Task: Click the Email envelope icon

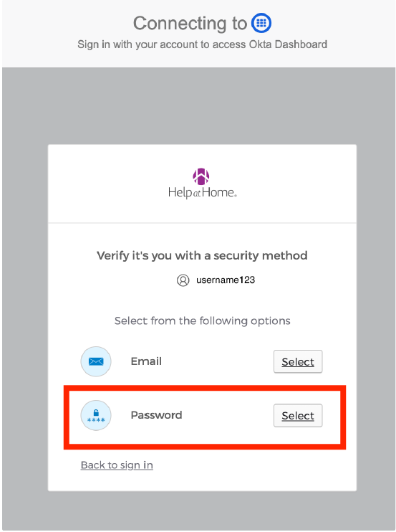Action: click(96, 361)
